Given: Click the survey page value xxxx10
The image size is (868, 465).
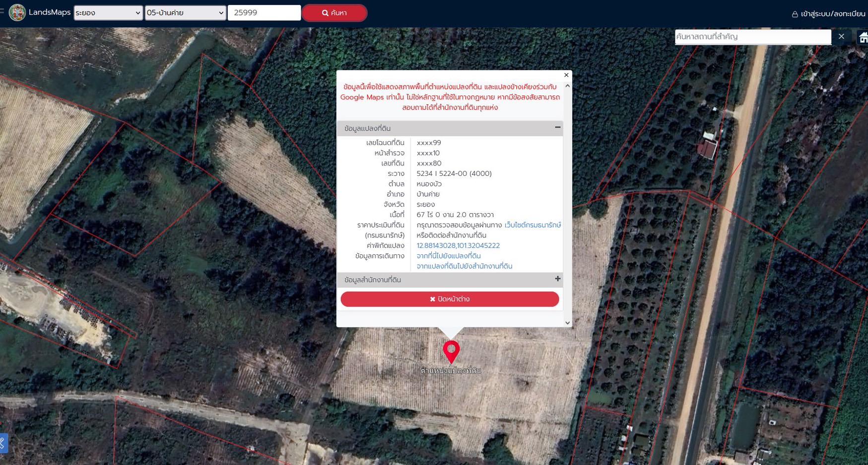Looking at the screenshot, I should point(428,153).
